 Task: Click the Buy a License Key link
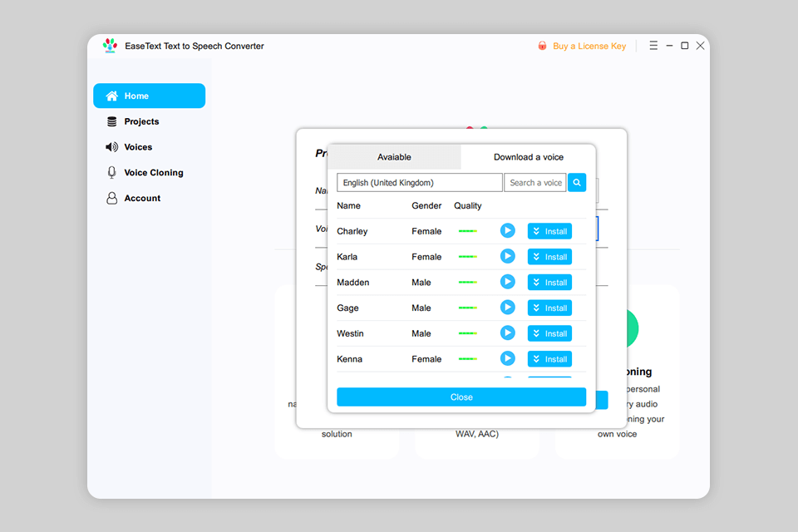[x=589, y=46]
